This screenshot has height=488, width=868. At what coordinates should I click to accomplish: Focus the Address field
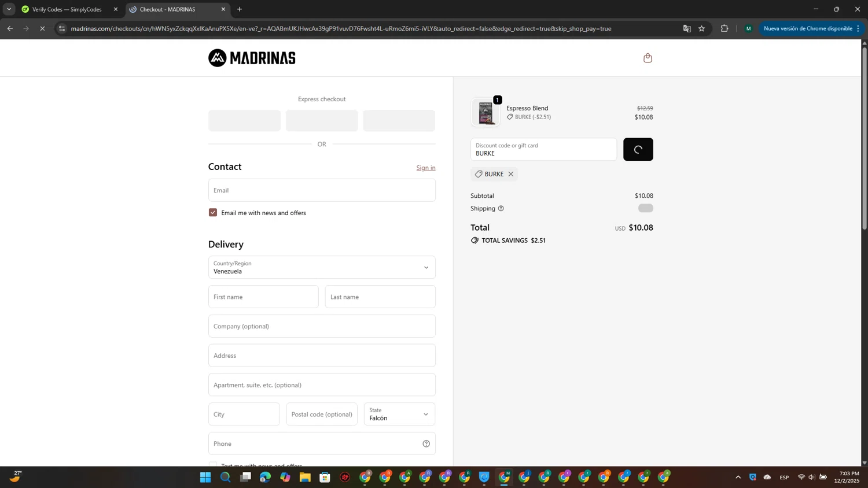[322, 356]
